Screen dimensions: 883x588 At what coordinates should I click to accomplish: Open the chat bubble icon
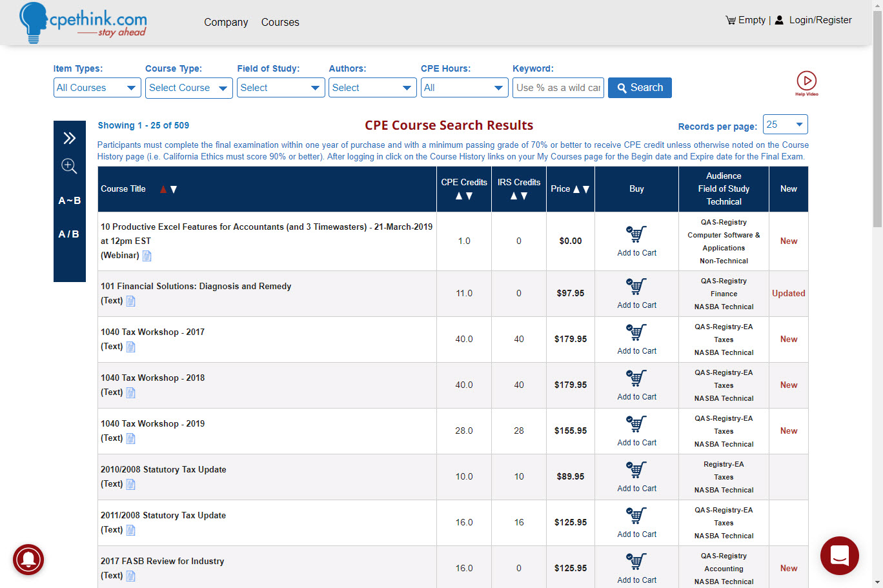pos(839,555)
